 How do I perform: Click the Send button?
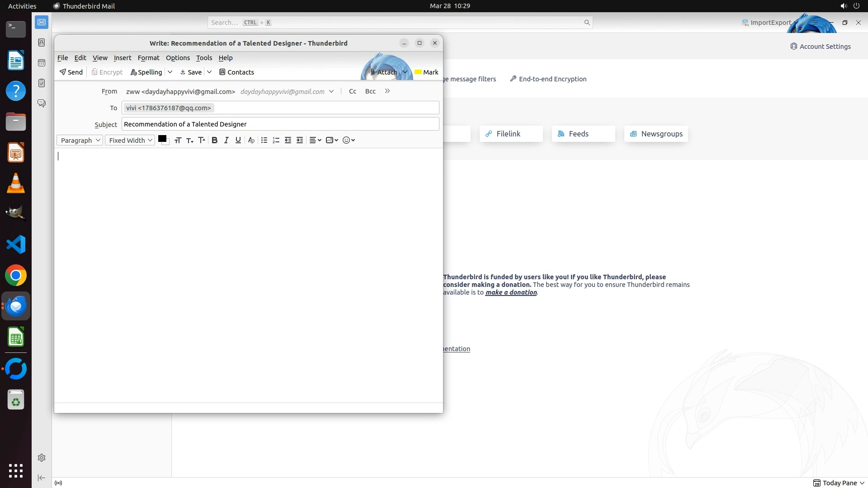click(x=71, y=72)
